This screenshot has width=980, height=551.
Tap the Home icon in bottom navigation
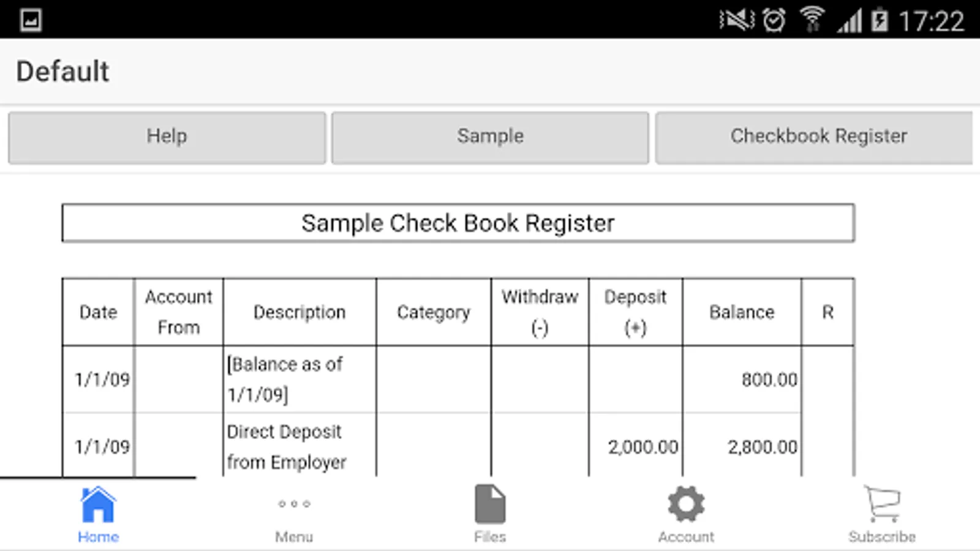pos(98,504)
